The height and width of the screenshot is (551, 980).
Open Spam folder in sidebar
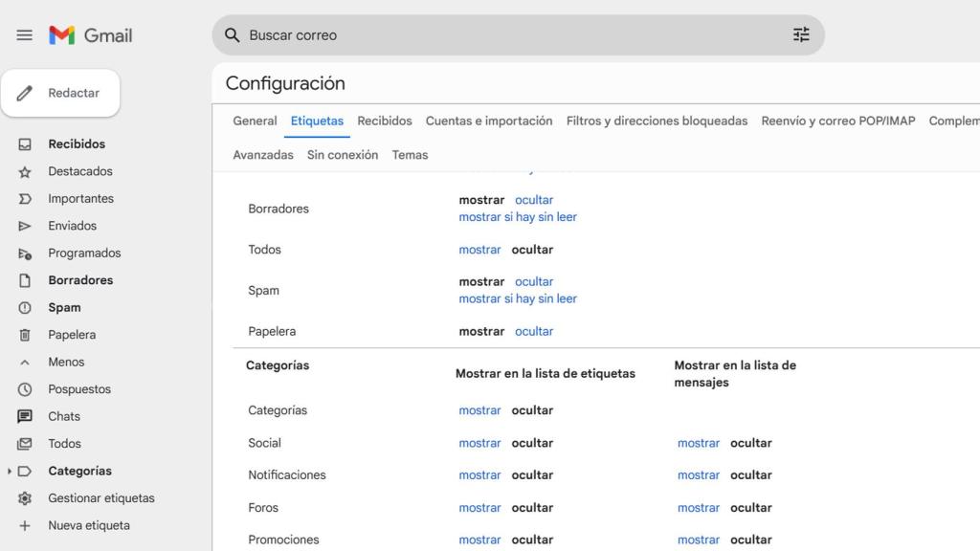tap(64, 308)
